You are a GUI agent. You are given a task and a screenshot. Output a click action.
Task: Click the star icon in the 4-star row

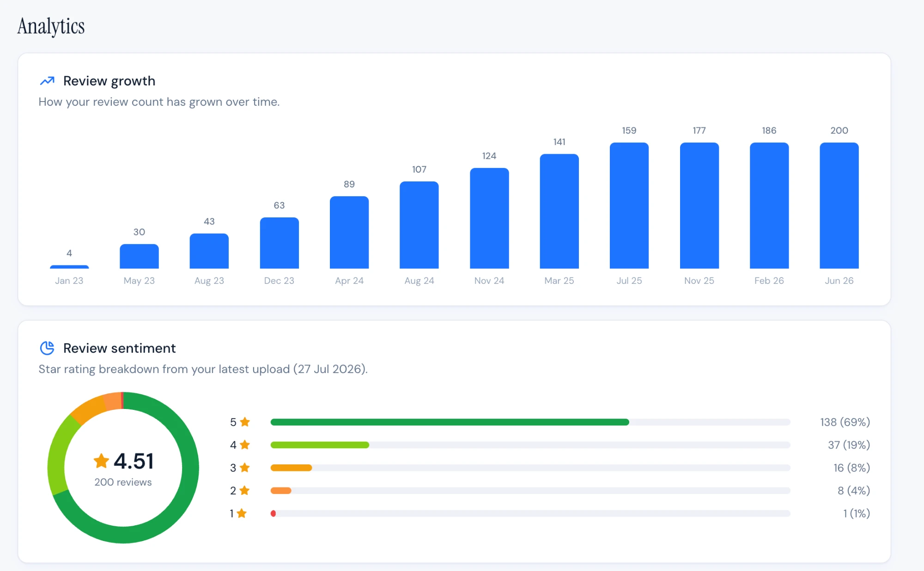point(245,445)
